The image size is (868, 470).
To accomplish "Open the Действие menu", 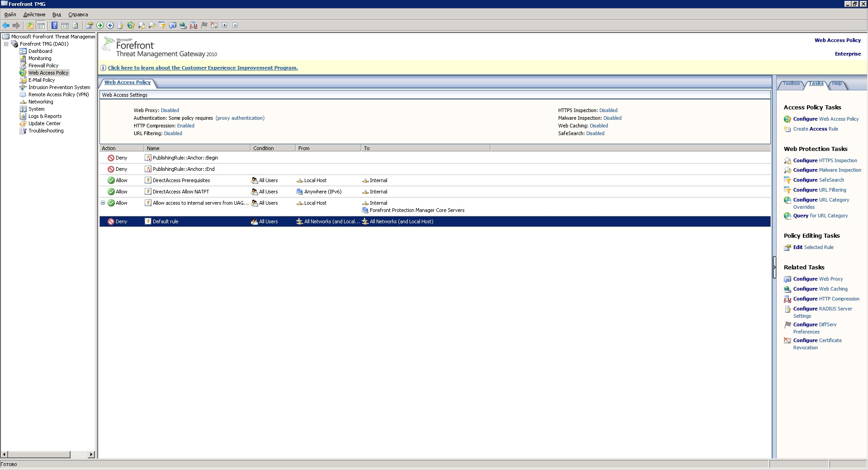I will [x=34, y=14].
